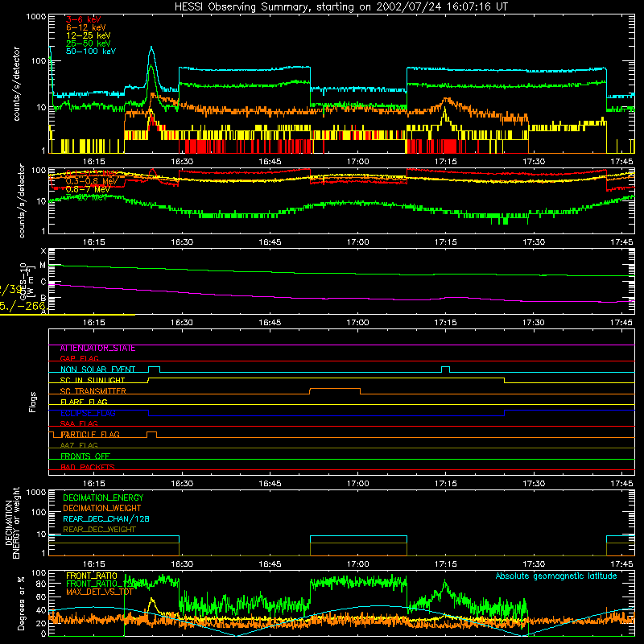Select the DECIMATION_WEIGHT legend entry

(x=102, y=508)
